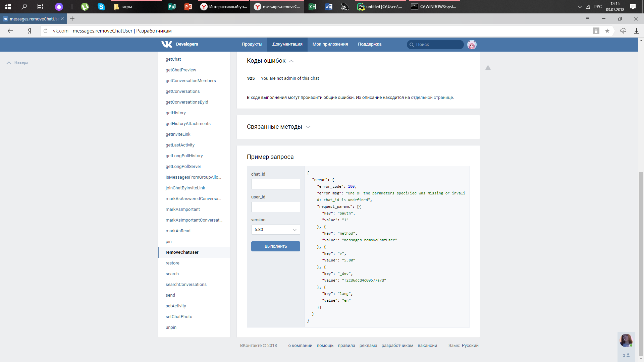This screenshot has width=644, height=362.
Task: Bookmark page with the star icon
Action: [x=607, y=31]
